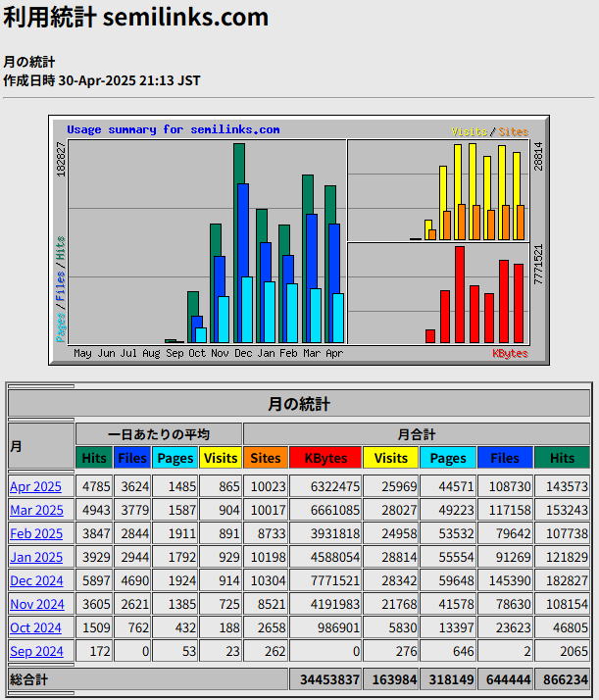The image size is (599, 700).
Task: Click the cyan daily average Pages header
Action: click(x=175, y=458)
